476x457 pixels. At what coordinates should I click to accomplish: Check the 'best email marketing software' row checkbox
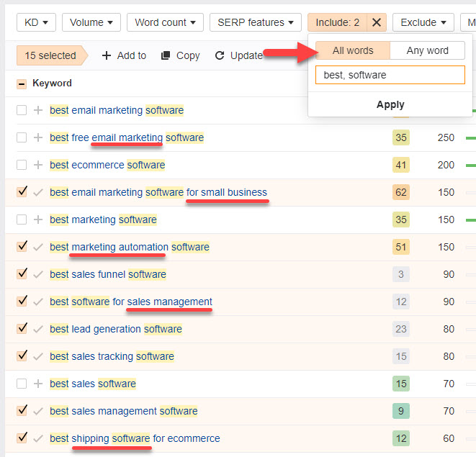tap(22, 110)
